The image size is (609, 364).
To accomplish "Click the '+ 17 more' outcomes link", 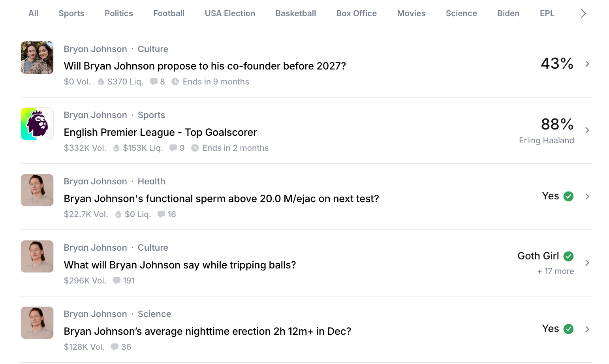I will (x=555, y=271).
